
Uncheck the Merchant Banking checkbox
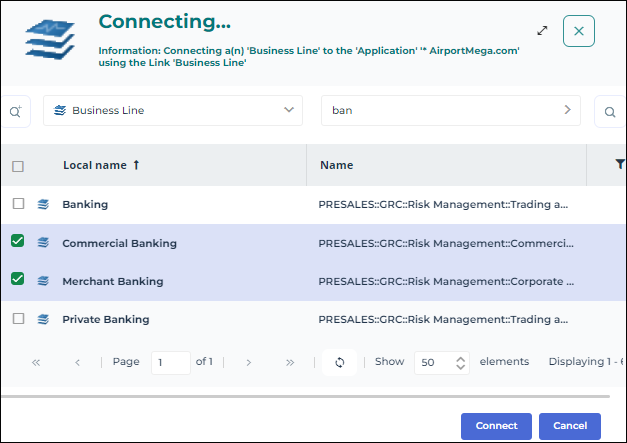point(18,280)
